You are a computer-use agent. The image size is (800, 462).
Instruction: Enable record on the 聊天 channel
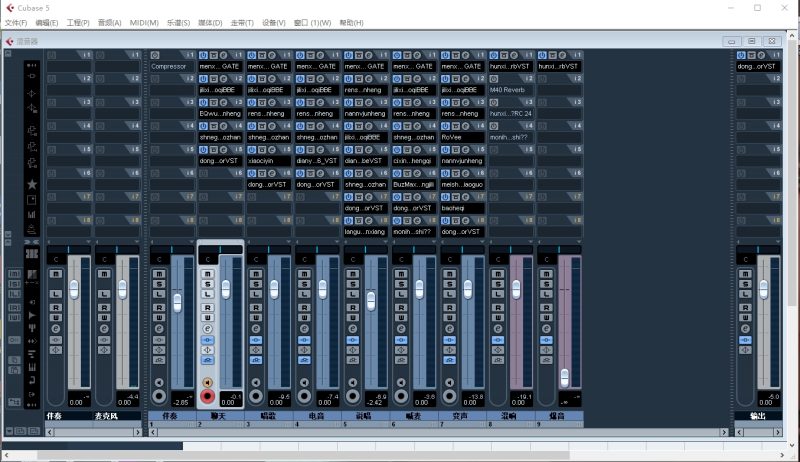(x=207, y=396)
